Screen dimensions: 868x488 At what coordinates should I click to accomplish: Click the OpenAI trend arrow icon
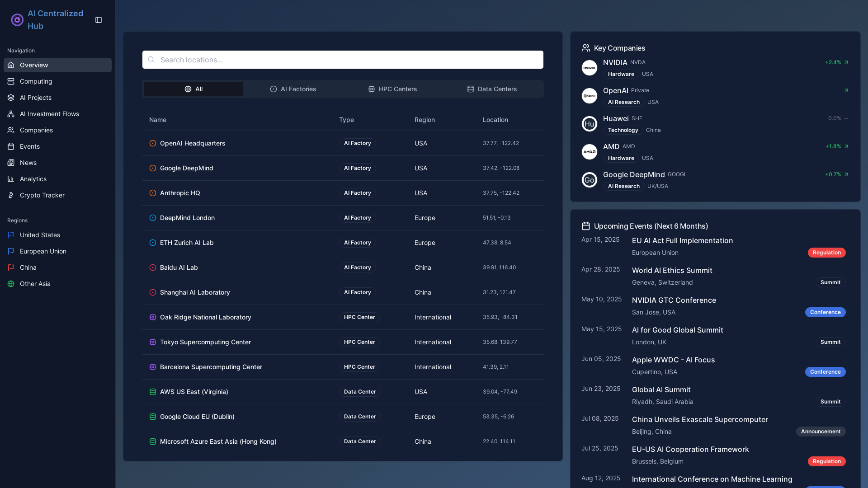[x=846, y=90]
